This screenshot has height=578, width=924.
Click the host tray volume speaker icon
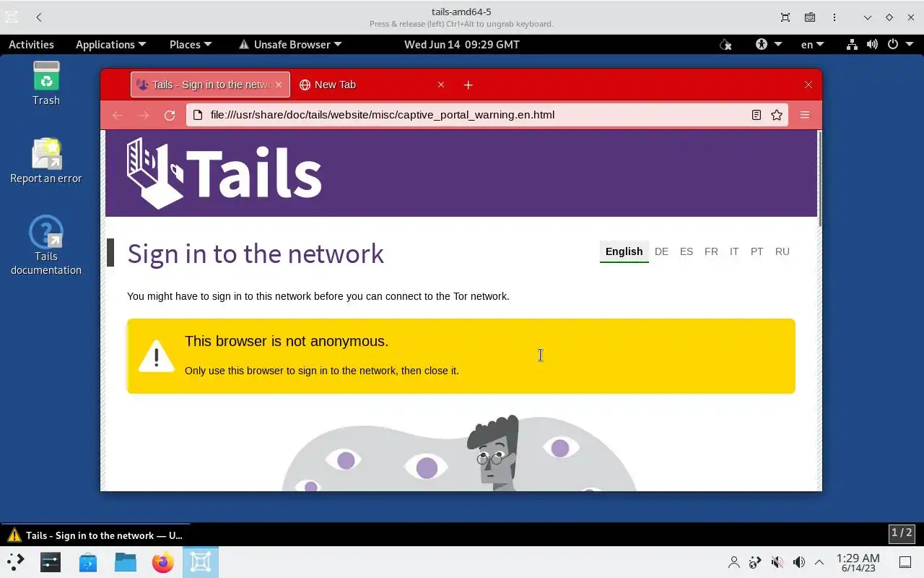(799, 562)
